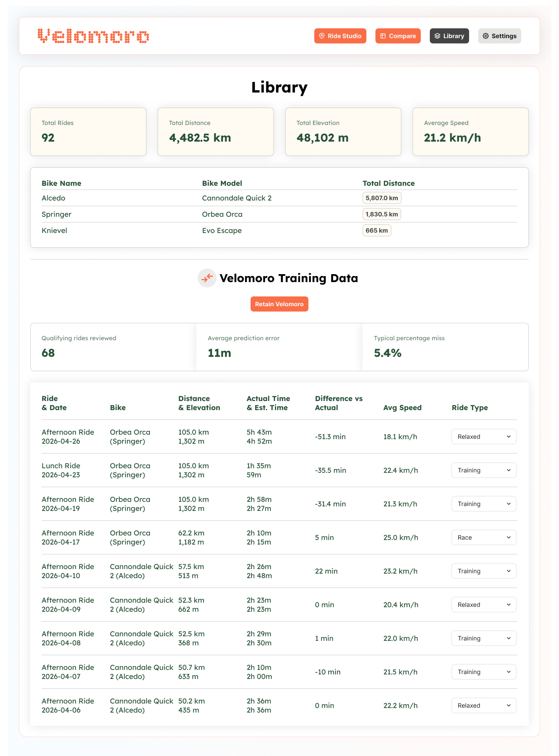The height and width of the screenshot is (756, 559).
Task: Click the arrows icon beside Velomoro Training Data
Action: [x=207, y=278]
